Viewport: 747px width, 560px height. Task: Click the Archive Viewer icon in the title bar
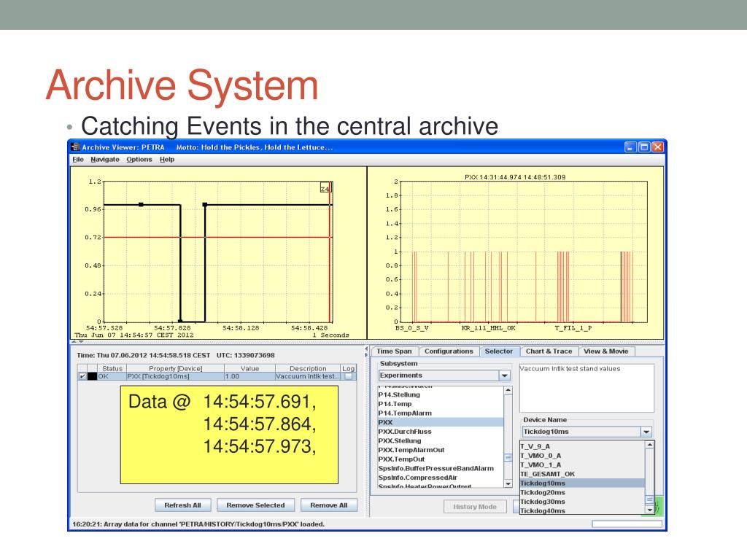[75, 147]
